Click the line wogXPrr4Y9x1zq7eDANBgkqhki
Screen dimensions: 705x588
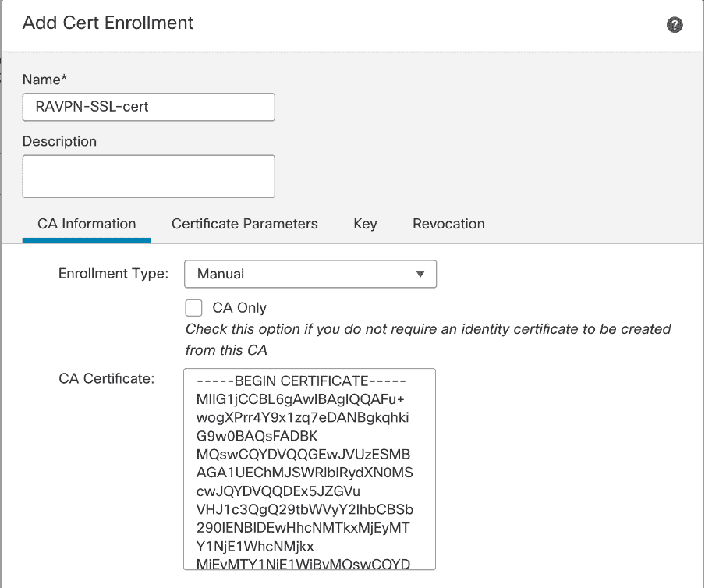[x=303, y=418]
